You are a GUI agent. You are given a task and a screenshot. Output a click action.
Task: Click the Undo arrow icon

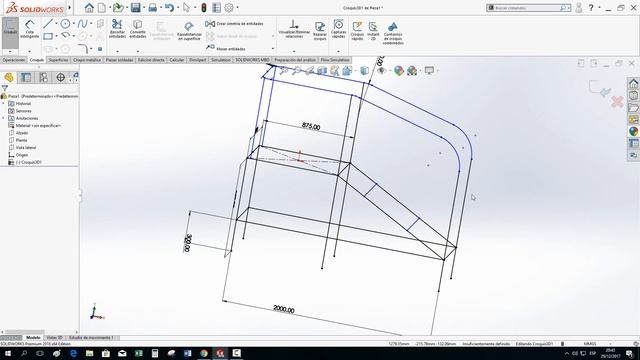point(169,7)
